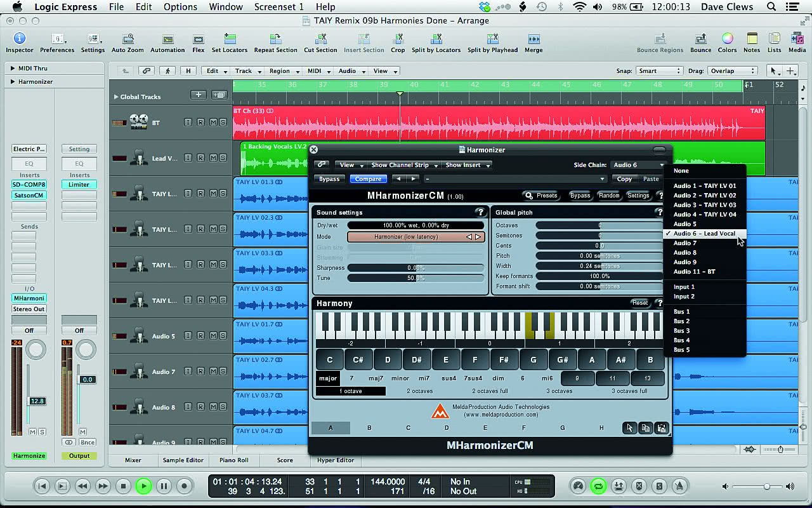This screenshot has height=508, width=812.
Task: Switch to the Sample Editor tab
Action: coord(183,460)
